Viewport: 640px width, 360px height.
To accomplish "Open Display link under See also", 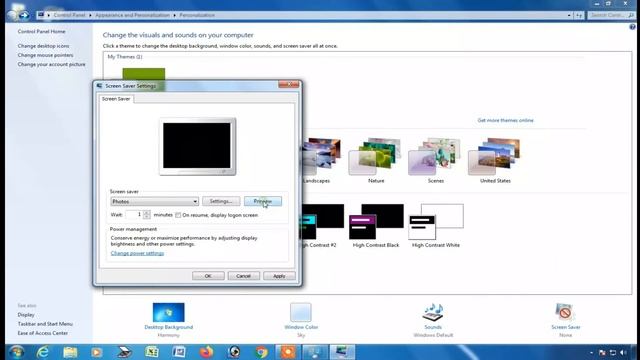I will coord(26,315).
